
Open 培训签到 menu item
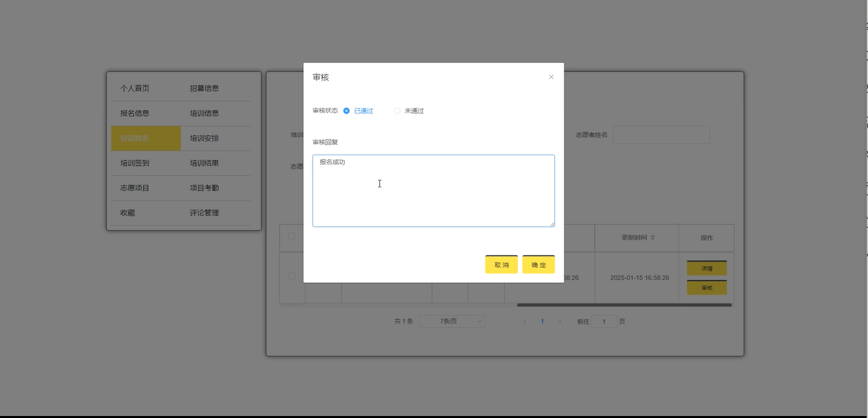[135, 163]
